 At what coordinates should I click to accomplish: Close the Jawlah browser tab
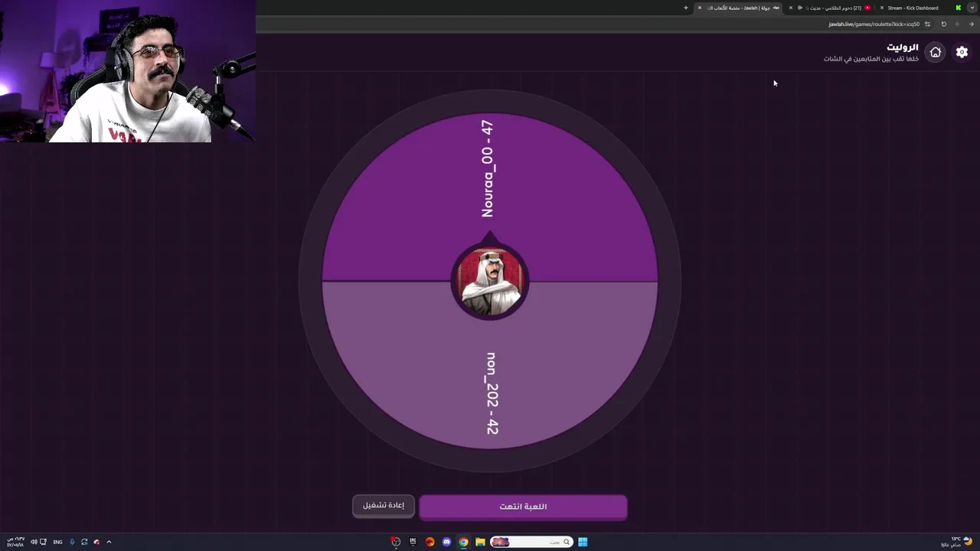pos(700,8)
